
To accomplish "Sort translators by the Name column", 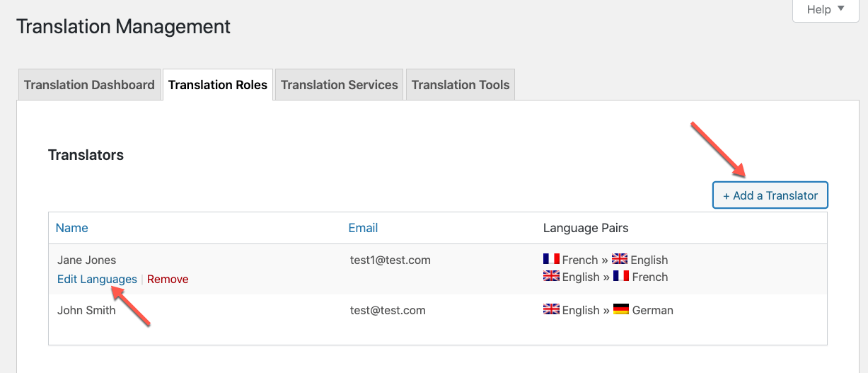I will click(x=71, y=228).
